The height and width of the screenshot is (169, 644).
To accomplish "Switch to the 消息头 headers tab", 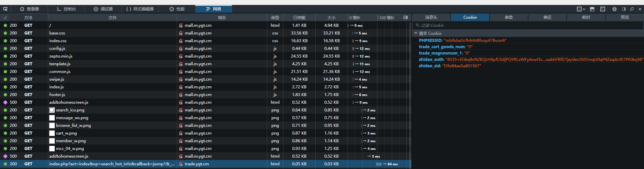I will coord(431,17).
